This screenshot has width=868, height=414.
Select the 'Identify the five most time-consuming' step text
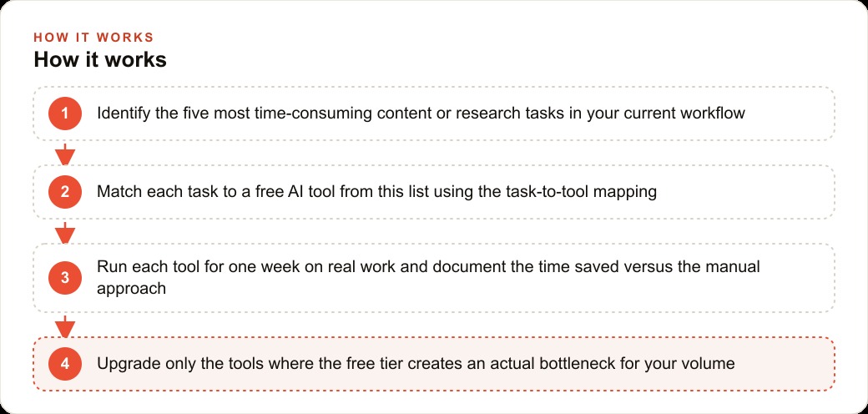421,114
